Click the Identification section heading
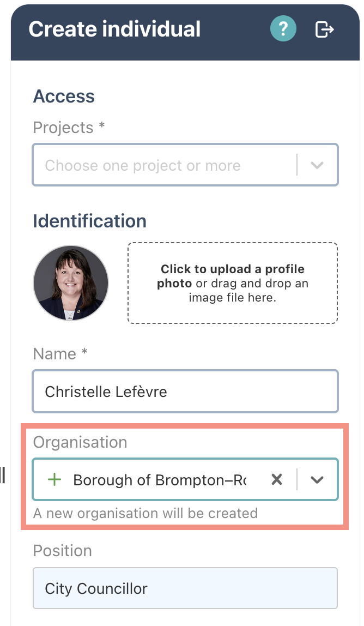 pos(90,221)
